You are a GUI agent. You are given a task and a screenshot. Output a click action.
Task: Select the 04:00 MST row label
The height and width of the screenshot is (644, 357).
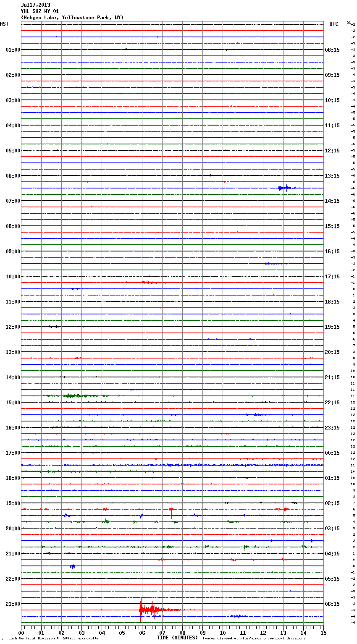[x=13, y=126]
